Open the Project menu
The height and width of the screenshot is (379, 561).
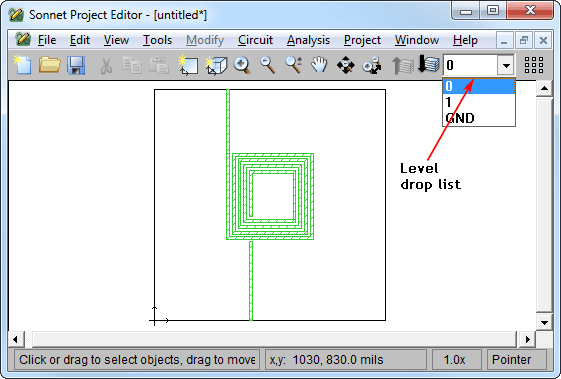(362, 40)
